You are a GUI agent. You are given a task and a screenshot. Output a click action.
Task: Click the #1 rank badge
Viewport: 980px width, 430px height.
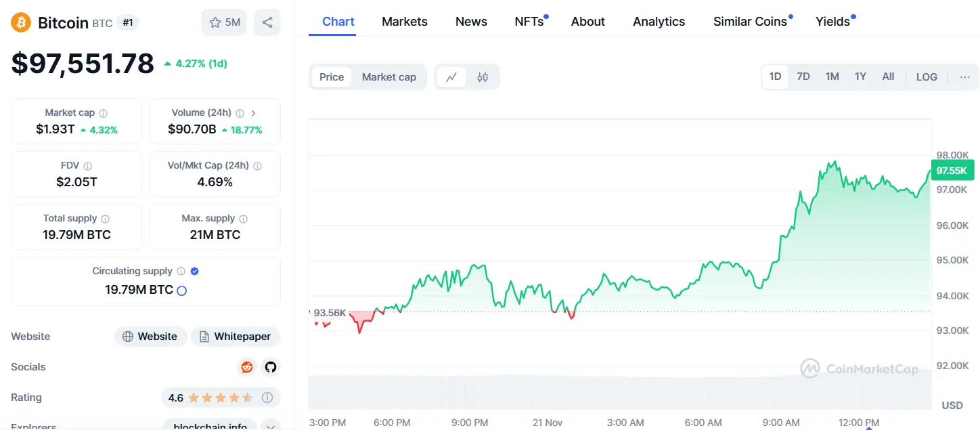[x=127, y=22]
